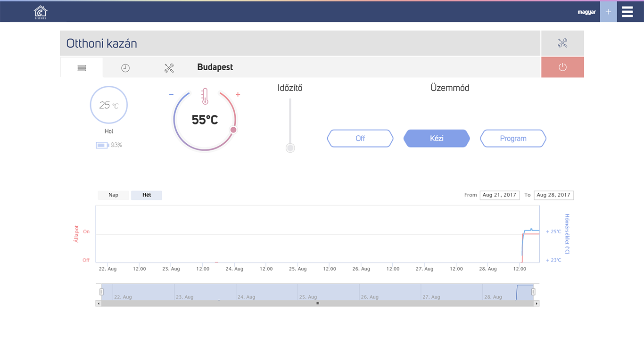Toggle the red power button
Screen dimensions: 644x362
tap(562, 67)
